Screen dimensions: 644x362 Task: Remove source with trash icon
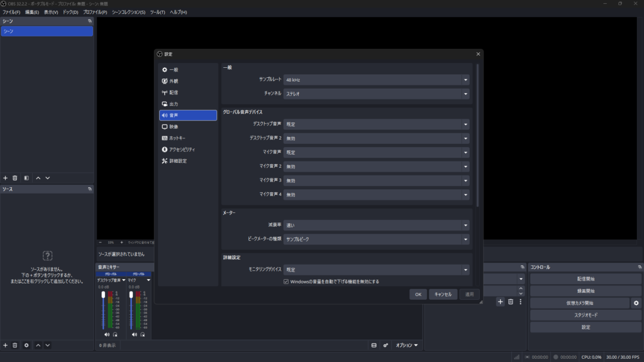15,345
